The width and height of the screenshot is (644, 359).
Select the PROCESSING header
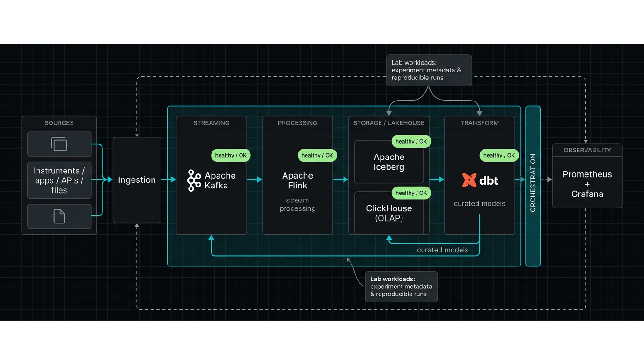(298, 123)
